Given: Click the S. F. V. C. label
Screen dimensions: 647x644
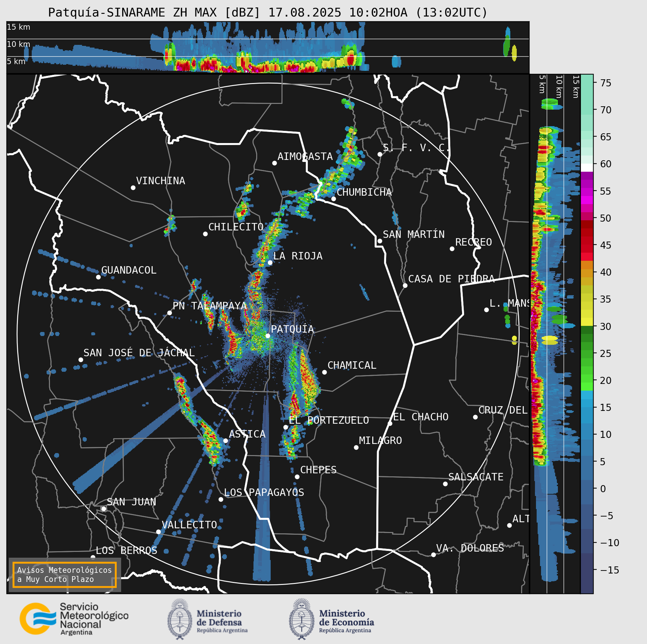Looking at the screenshot, I should 416,148.
